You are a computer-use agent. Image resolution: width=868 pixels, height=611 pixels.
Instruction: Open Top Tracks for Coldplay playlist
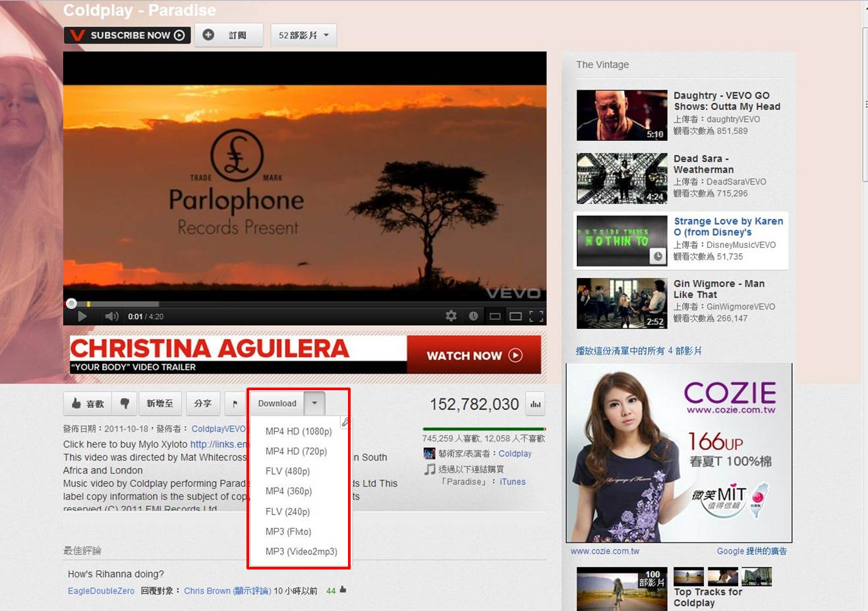[708, 597]
